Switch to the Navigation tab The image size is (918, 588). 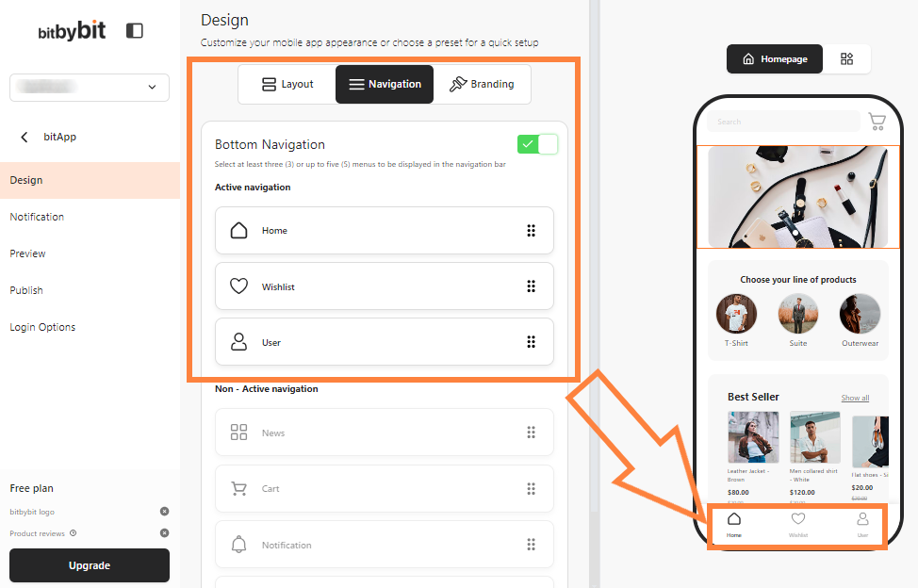(x=385, y=84)
